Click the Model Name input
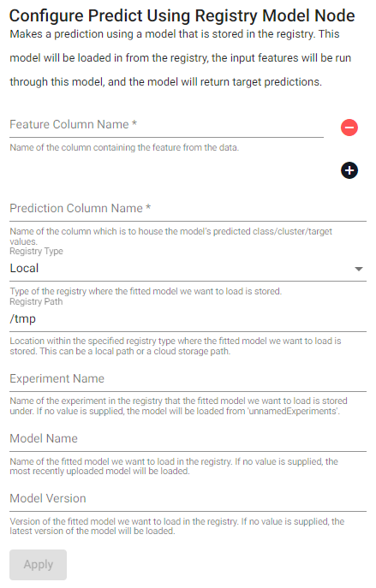Viewport: 376px width, 588px height. [x=188, y=439]
